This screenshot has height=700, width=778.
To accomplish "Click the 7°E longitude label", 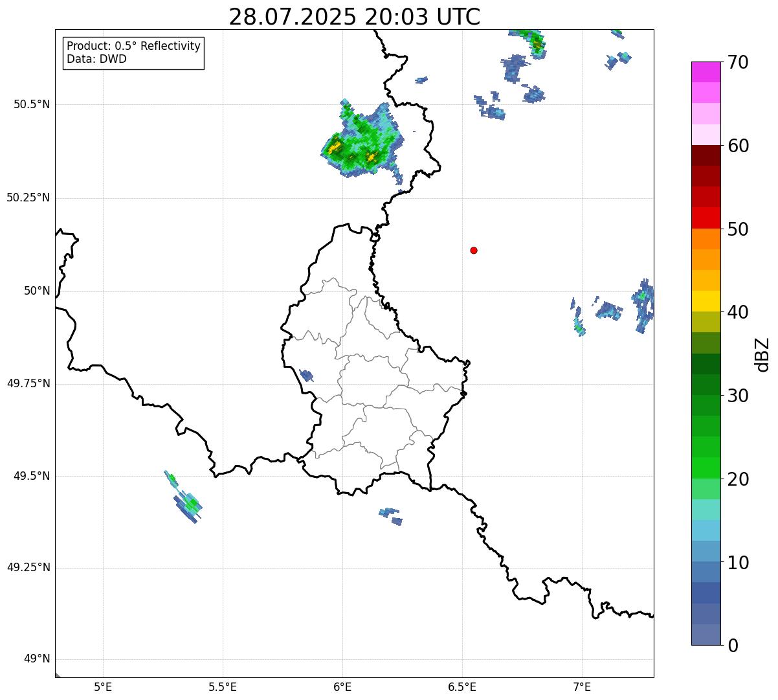I will coord(582,687).
